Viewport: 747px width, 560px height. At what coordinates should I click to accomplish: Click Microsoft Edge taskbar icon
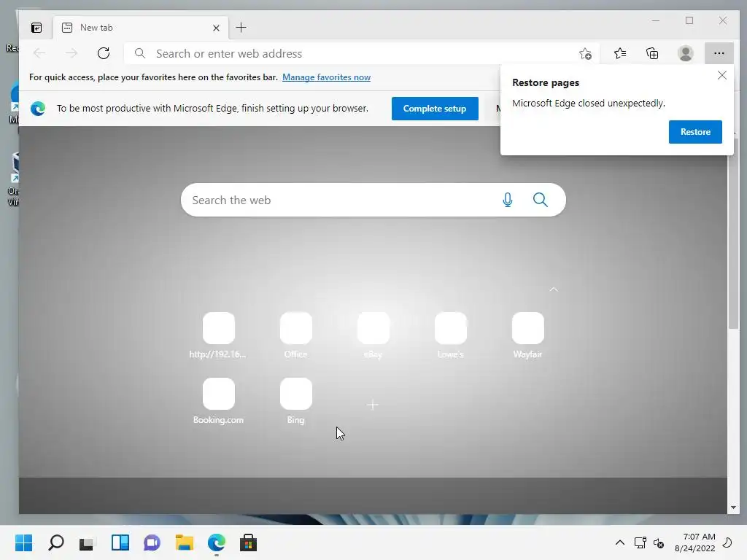(x=216, y=542)
